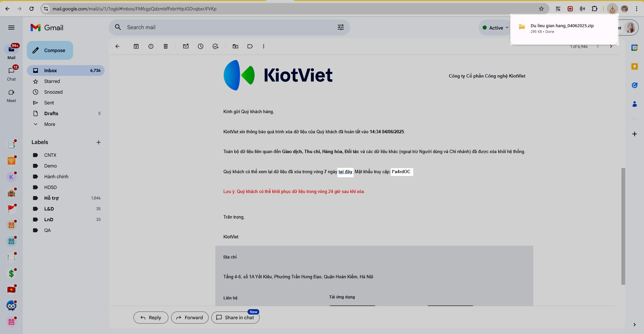Image resolution: width=644 pixels, height=334 pixels.
Task: Open the Google account avatar
Action: coord(631,28)
